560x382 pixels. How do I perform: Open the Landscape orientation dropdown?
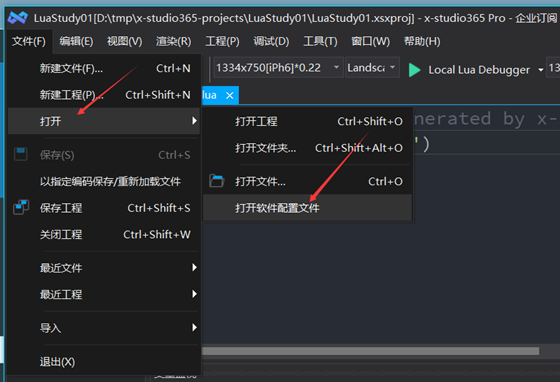pos(372,67)
